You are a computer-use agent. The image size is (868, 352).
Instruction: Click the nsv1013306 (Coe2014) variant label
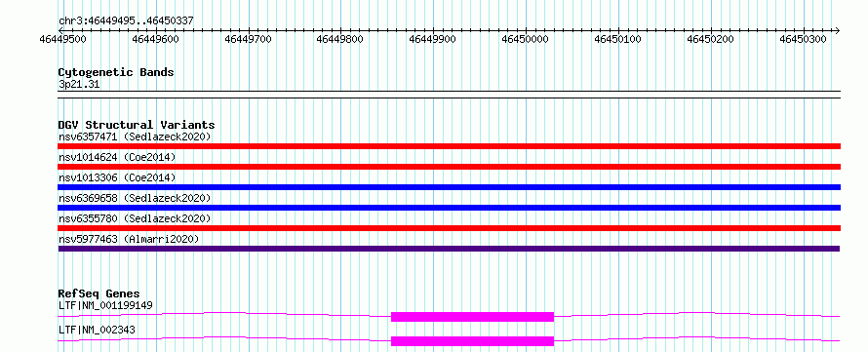117,177
